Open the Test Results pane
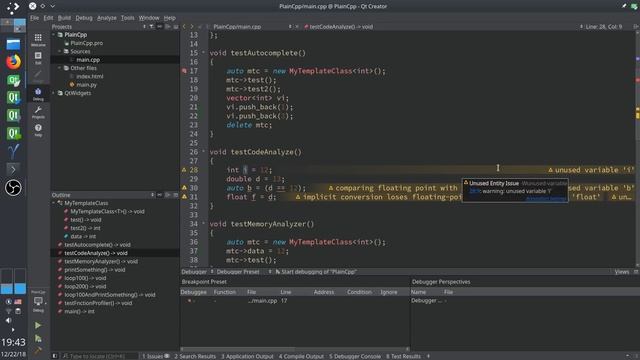This screenshot has height=360, width=640. (403, 356)
